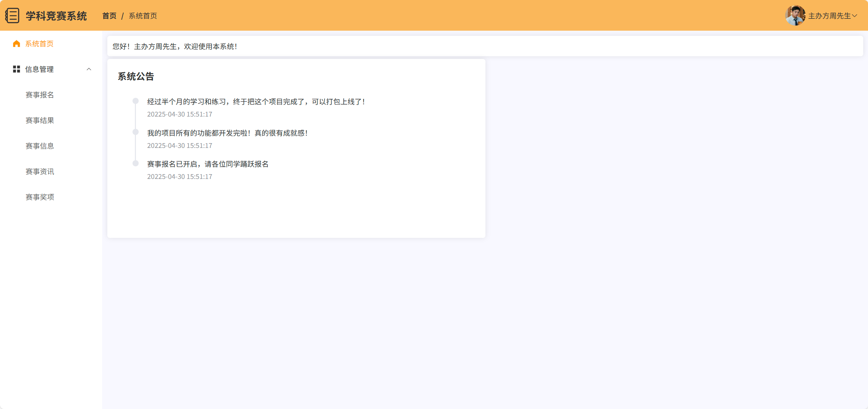Open 赛事报名 in the sidebar
868x409 pixels.
click(40, 95)
